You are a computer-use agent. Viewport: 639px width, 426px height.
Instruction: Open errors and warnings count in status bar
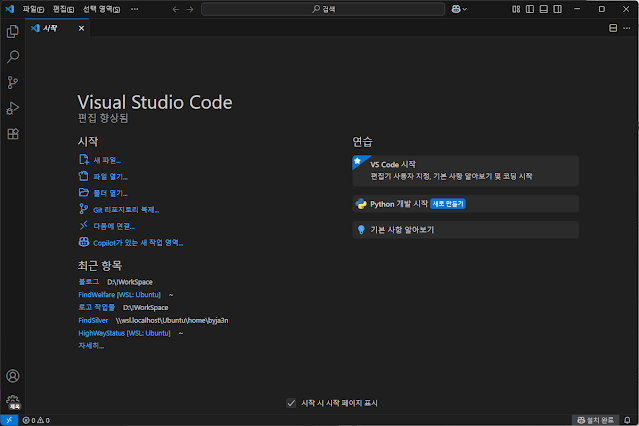[36, 420]
